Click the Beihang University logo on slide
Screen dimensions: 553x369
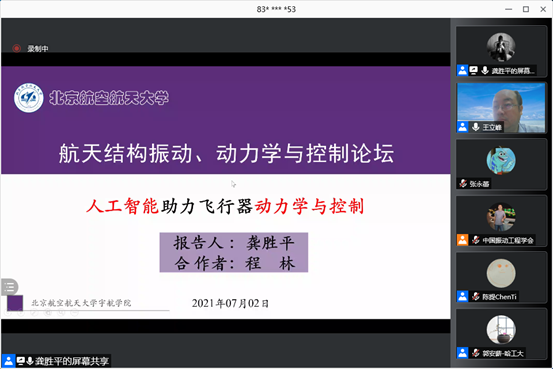click(x=29, y=98)
